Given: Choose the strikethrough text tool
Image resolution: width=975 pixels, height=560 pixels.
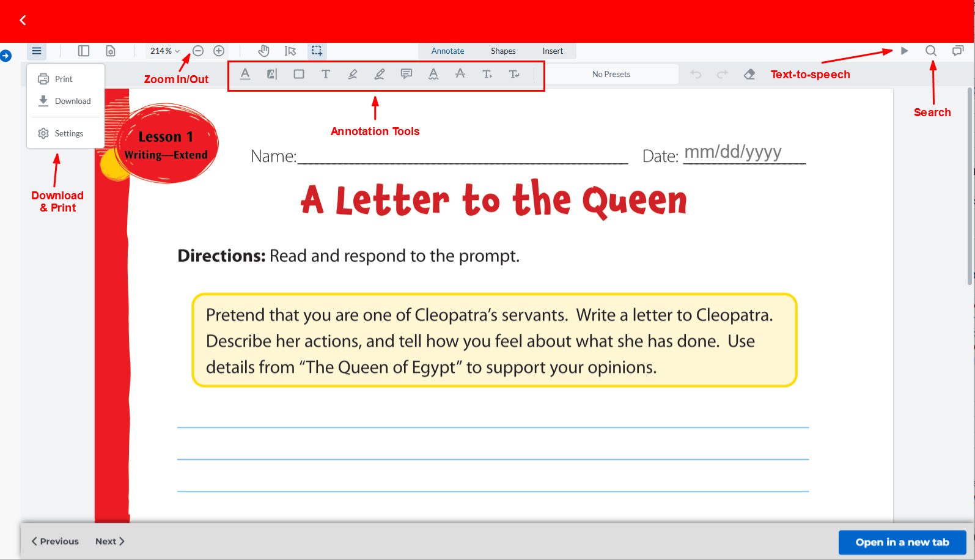Looking at the screenshot, I should coord(460,74).
